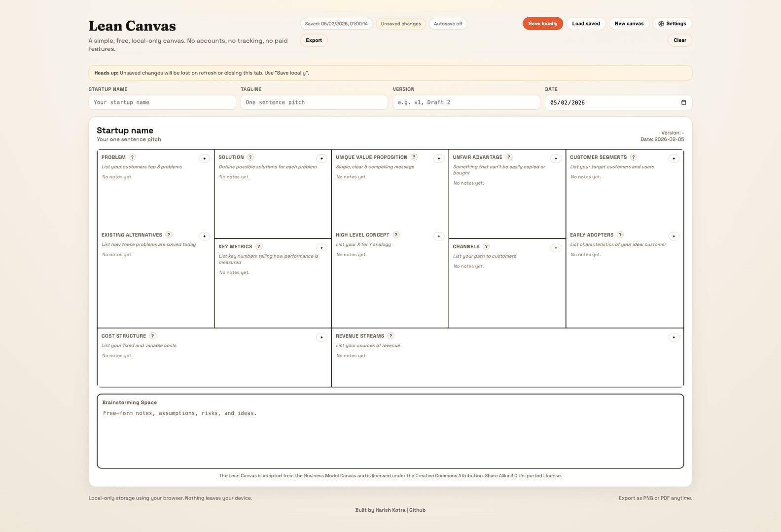Screen dimensions: 781x532
Task: Add a note to the Solution section
Action: tap(321, 159)
